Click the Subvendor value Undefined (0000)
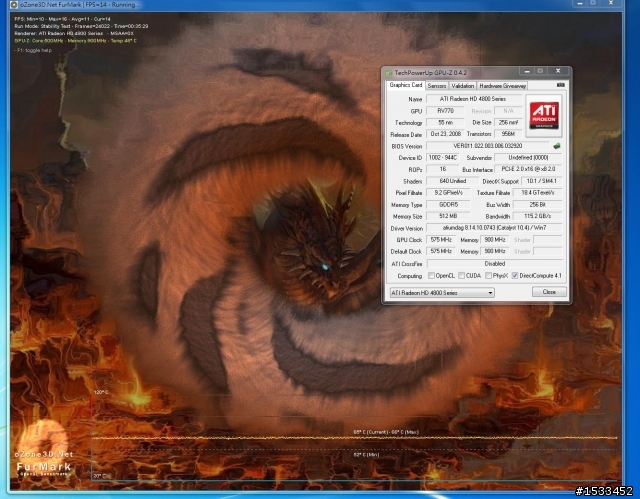640x499 pixels. 528,157
